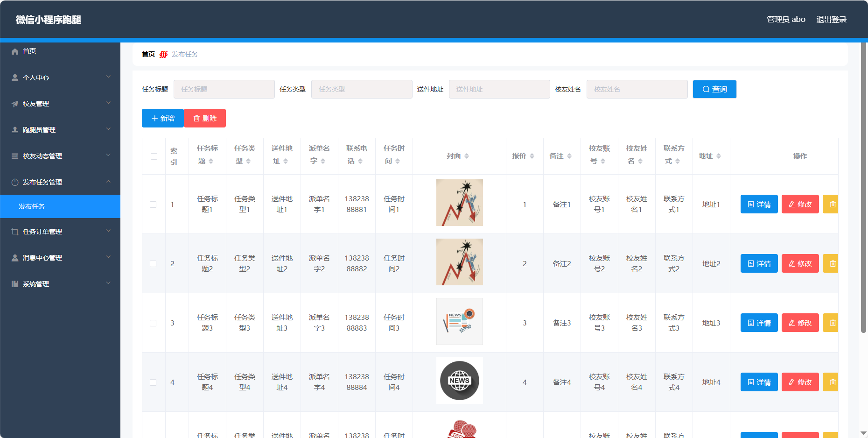Click 修改 for 任务标题2 row
Viewport: 868px width, 438px height.
click(800, 263)
